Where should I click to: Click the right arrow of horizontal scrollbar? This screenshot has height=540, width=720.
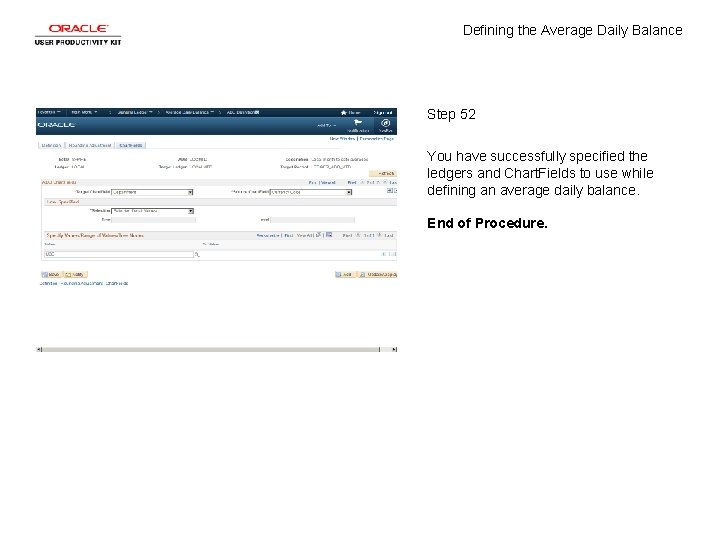[394, 349]
